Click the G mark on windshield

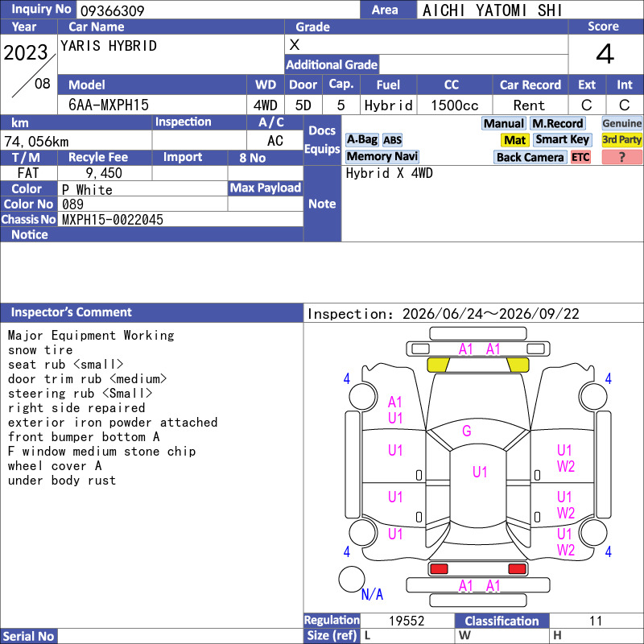[467, 431]
